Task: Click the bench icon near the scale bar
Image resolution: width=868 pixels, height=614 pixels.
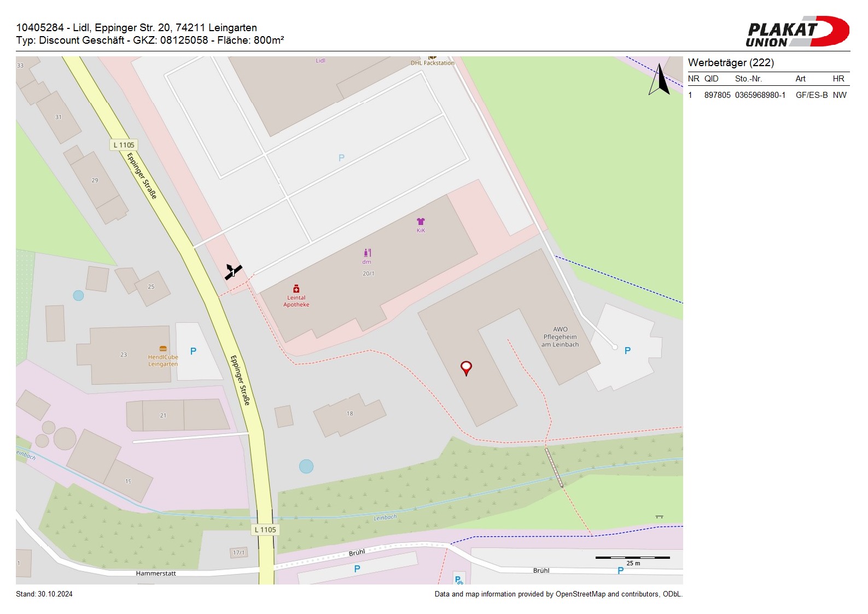Action: coord(659,517)
